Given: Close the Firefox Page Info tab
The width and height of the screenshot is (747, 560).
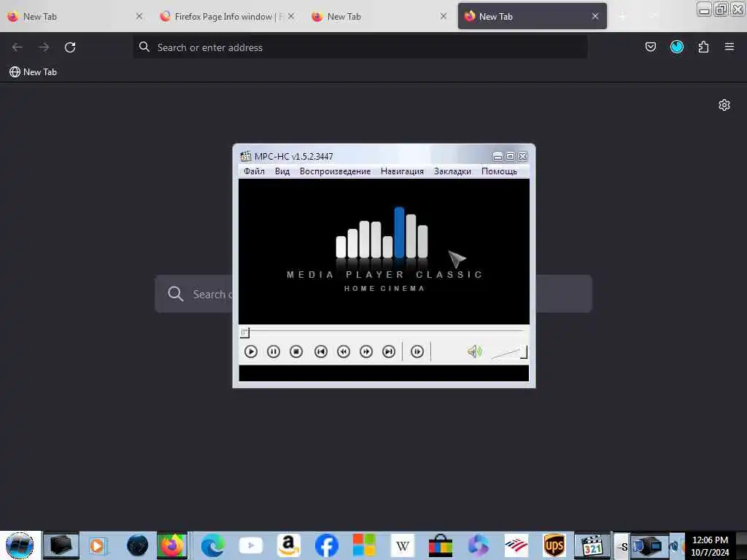Looking at the screenshot, I should point(291,16).
